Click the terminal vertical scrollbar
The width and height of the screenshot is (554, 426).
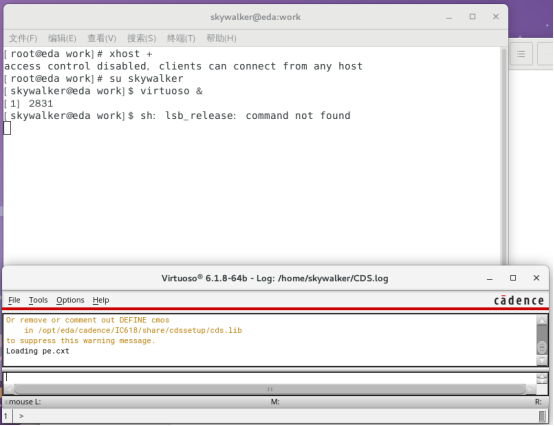pyautogui.click(x=504, y=155)
